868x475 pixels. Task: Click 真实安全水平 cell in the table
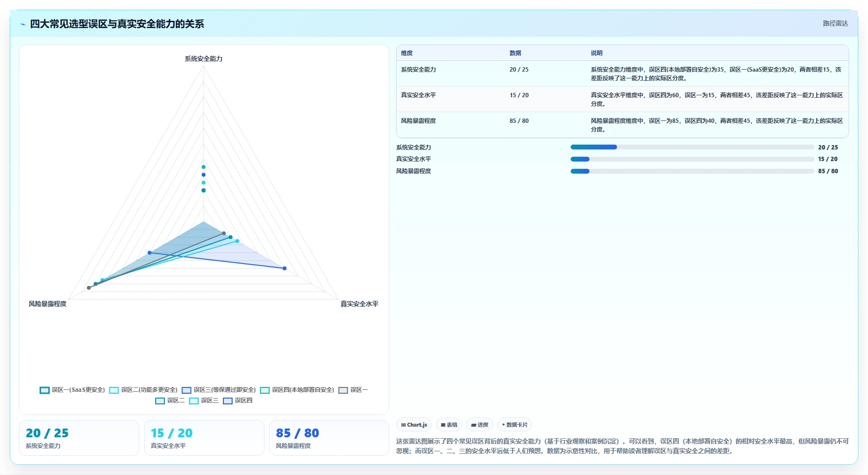coord(418,95)
